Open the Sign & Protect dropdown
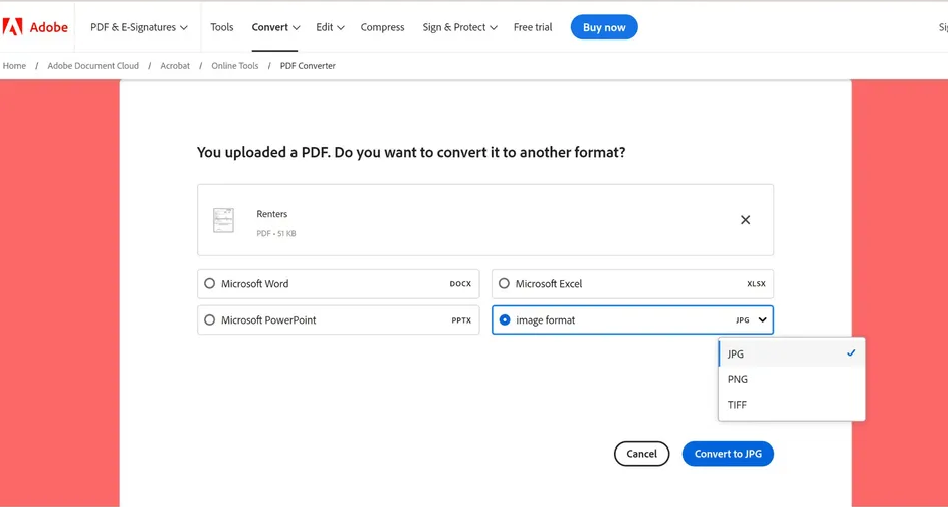This screenshot has width=948, height=507. [459, 27]
